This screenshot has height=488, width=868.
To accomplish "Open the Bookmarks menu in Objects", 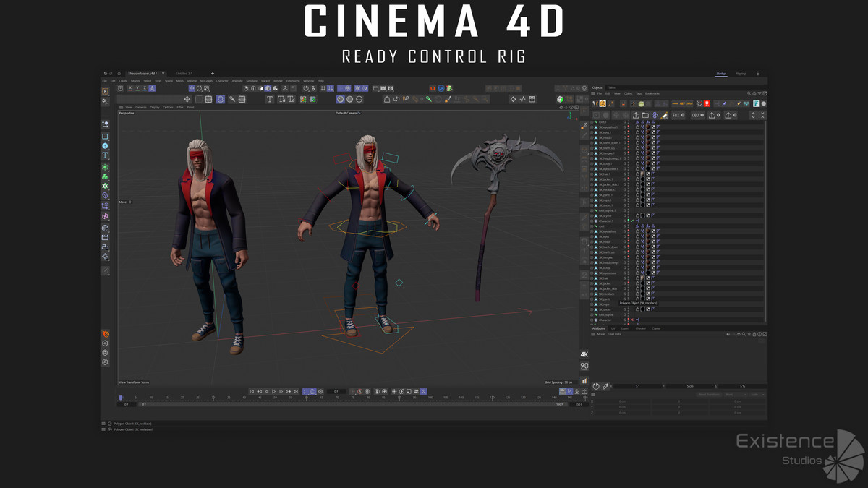I will pyautogui.click(x=652, y=93).
